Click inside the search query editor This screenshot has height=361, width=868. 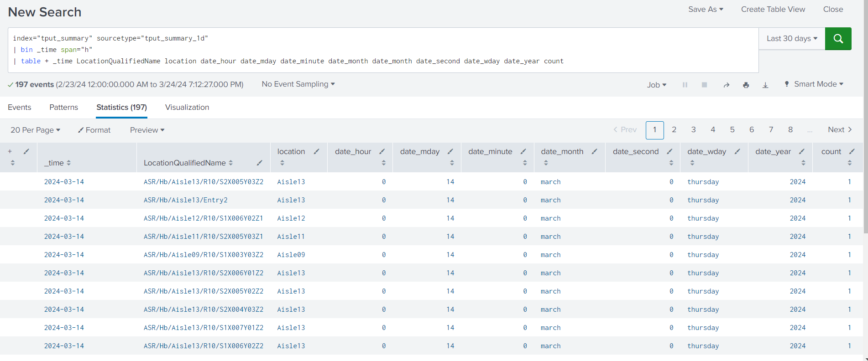[383, 50]
